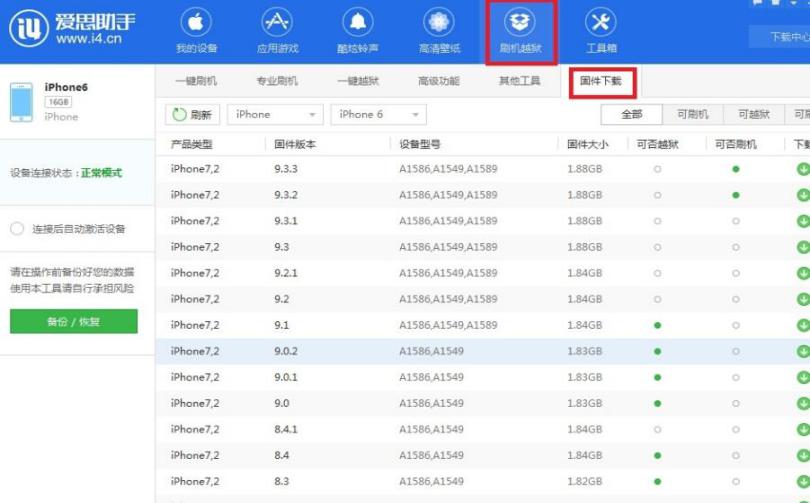
Task: Sort by 固件大小 column header
Action: [x=587, y=145]
